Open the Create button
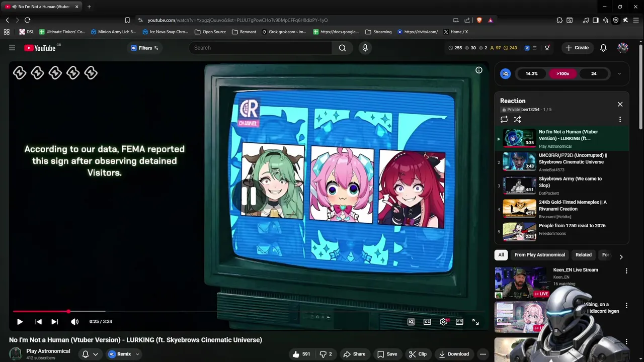The image size is (644, 362). 577,48
